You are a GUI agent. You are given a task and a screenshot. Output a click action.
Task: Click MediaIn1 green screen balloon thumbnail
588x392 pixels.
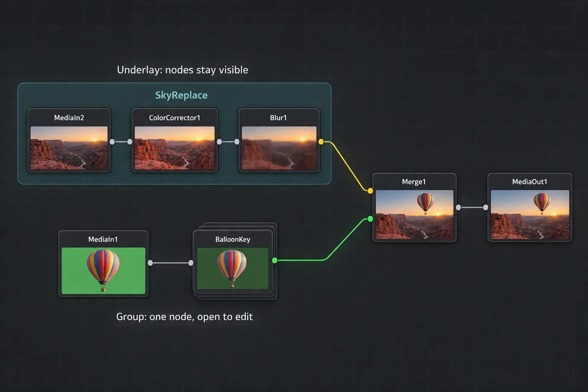pyautogui.click(x=103, y=271)
